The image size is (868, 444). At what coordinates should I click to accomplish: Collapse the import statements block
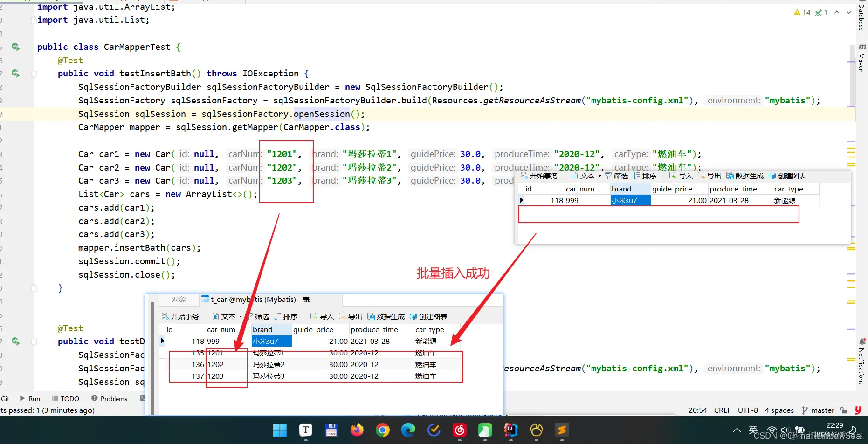(x=34, y=20)
